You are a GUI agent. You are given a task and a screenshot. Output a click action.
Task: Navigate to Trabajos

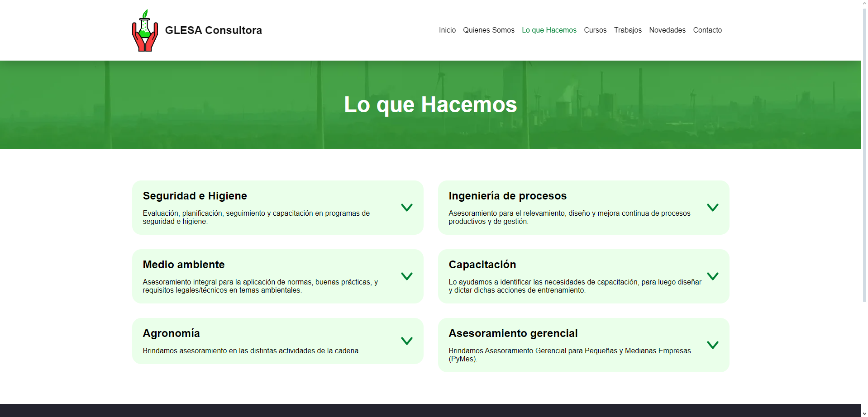pos(627,30)
